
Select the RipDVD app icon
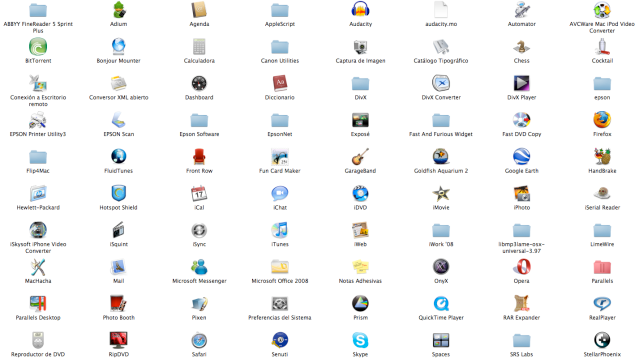(119, 340)
